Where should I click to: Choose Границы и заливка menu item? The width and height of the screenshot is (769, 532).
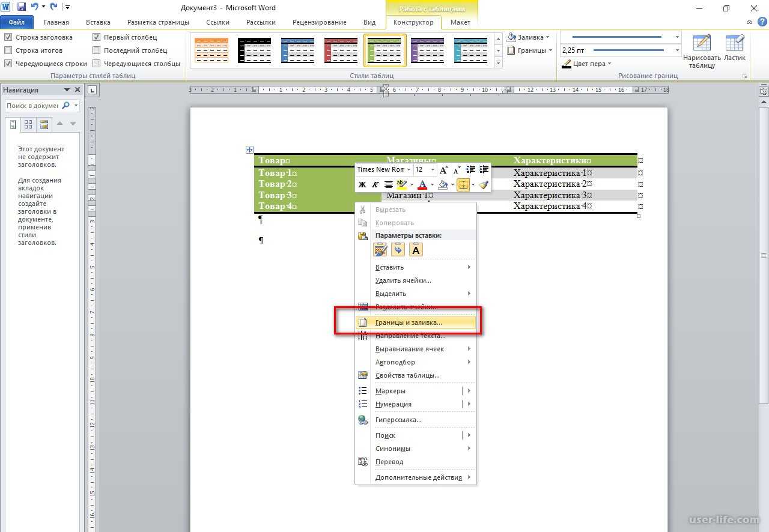coord(416,322)
